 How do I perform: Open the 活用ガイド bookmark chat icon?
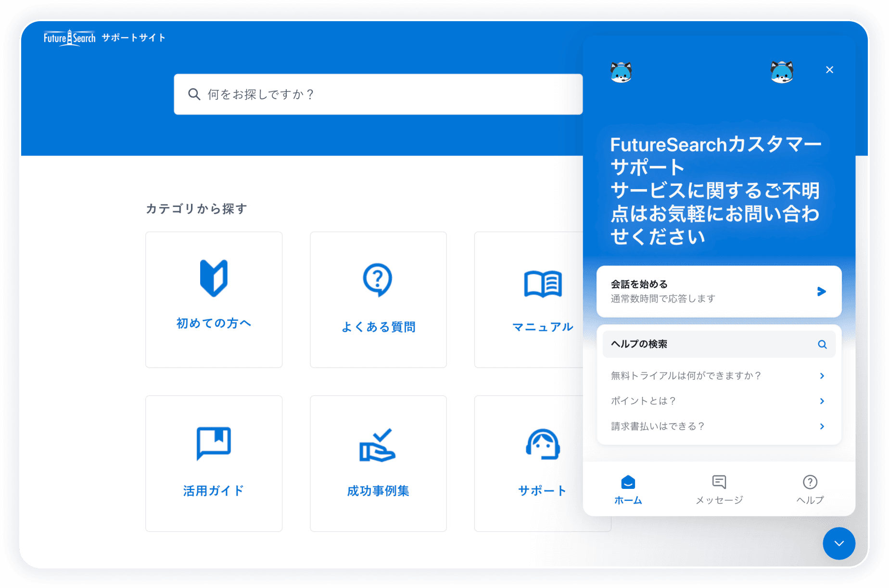tap(214, 443)
